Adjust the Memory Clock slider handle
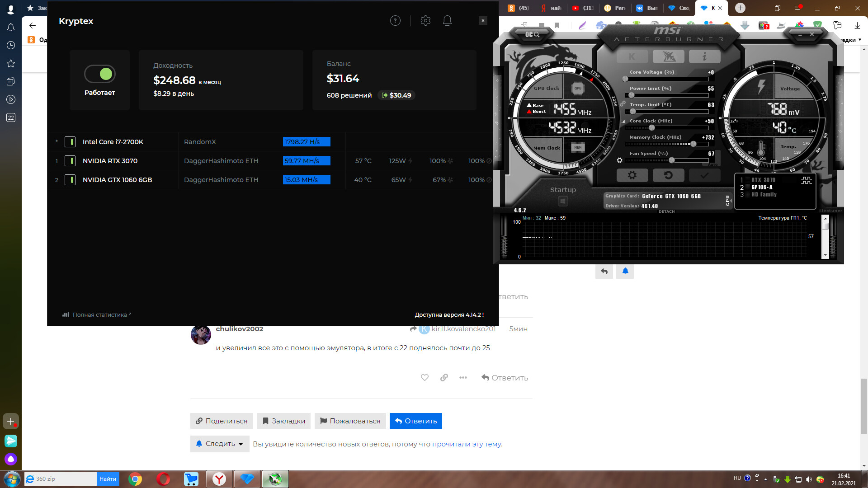Viewport: 868px width, 488px height. [693, 144]
